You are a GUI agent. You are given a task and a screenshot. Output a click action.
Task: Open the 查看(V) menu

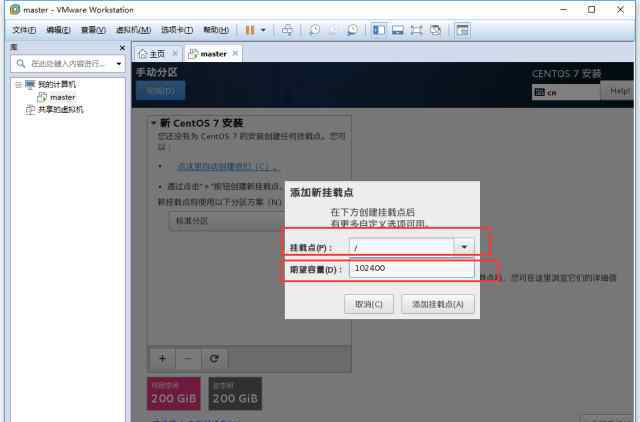93,30
